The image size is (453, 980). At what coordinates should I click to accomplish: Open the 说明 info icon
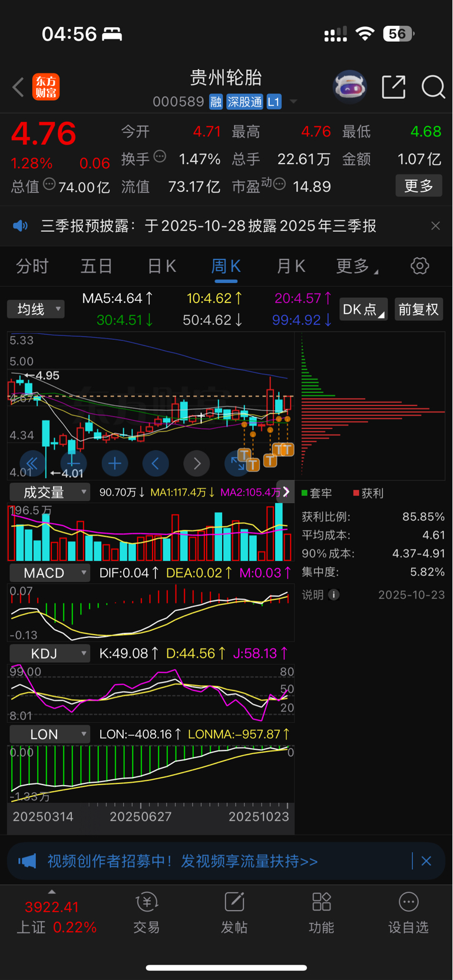(x=333, y=594)
